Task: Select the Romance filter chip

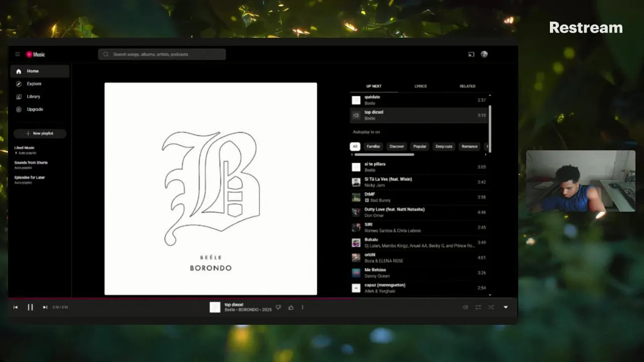Action: click(x=469, y=146)
